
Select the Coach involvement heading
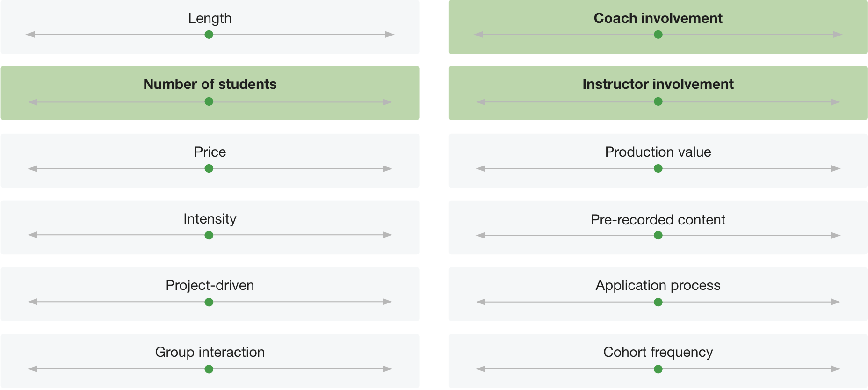pos(658,18)
